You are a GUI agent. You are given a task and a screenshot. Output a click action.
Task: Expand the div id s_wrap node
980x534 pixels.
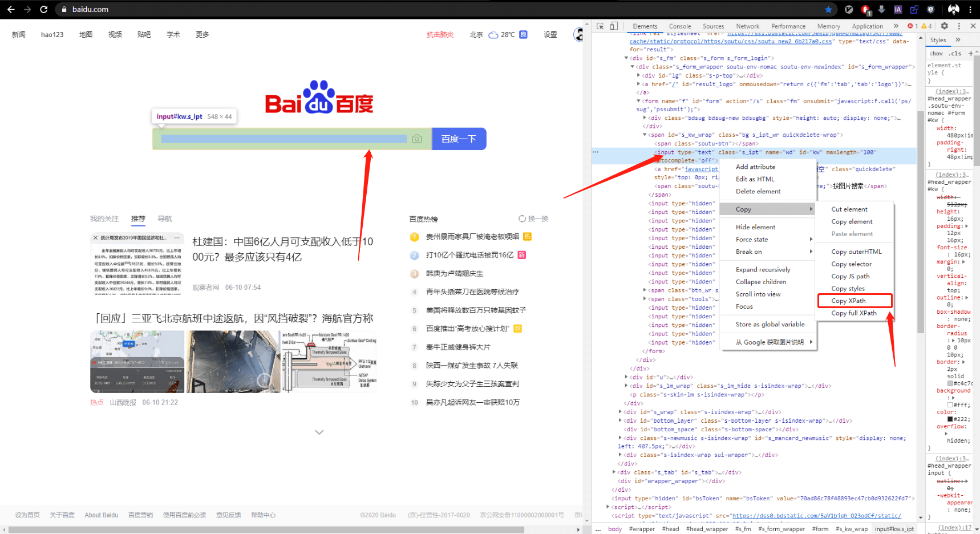point(621,412)
